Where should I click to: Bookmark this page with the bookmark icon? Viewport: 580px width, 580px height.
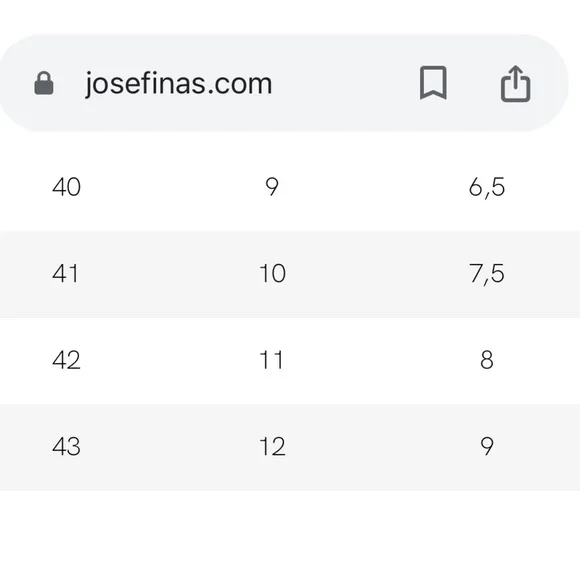click(433, 83)
